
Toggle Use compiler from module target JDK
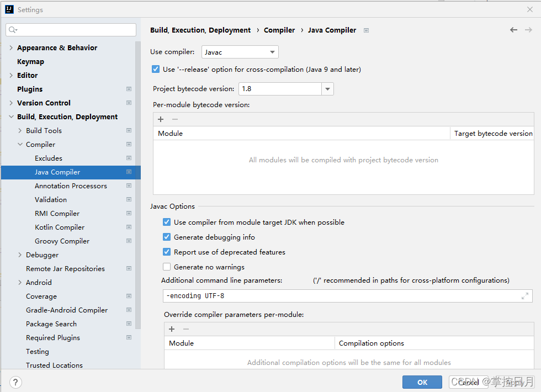pos(167,222)
